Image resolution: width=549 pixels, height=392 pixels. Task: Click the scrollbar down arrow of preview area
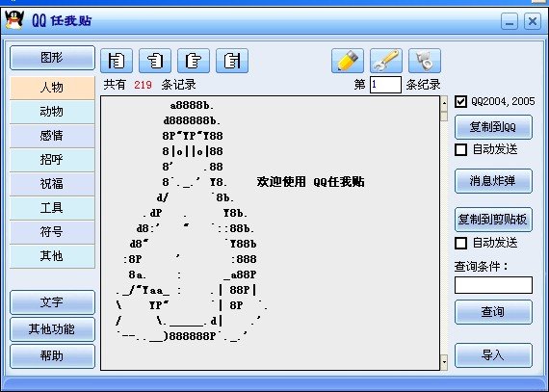click(444, 362)
